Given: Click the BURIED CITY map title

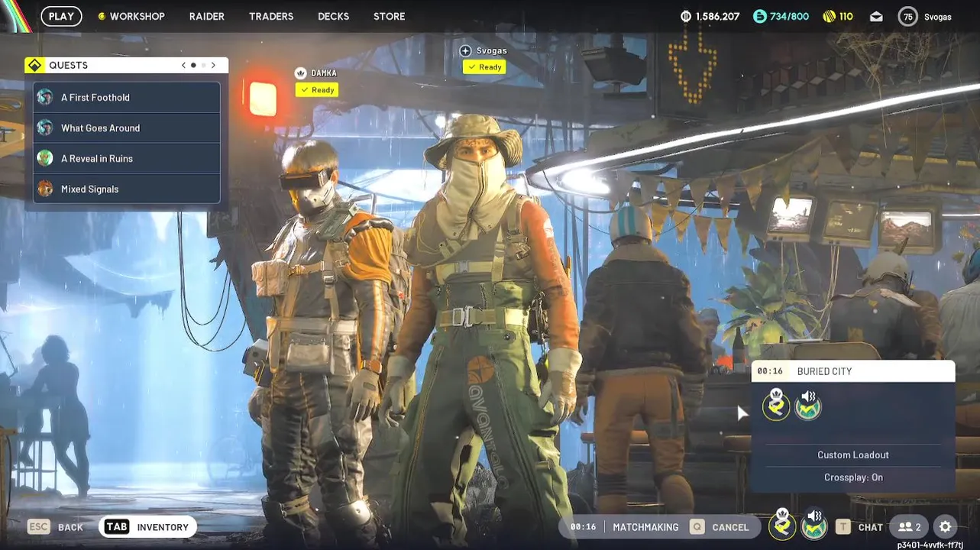Looking at the screenshot, I should [x=824, y=371].
